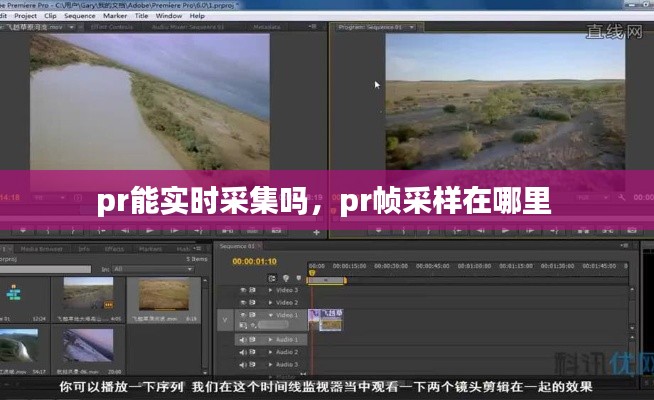Screen dimensions: 654x400
Task: Select the selected desert clip thumbnail
Action: [x=164, y=295]
